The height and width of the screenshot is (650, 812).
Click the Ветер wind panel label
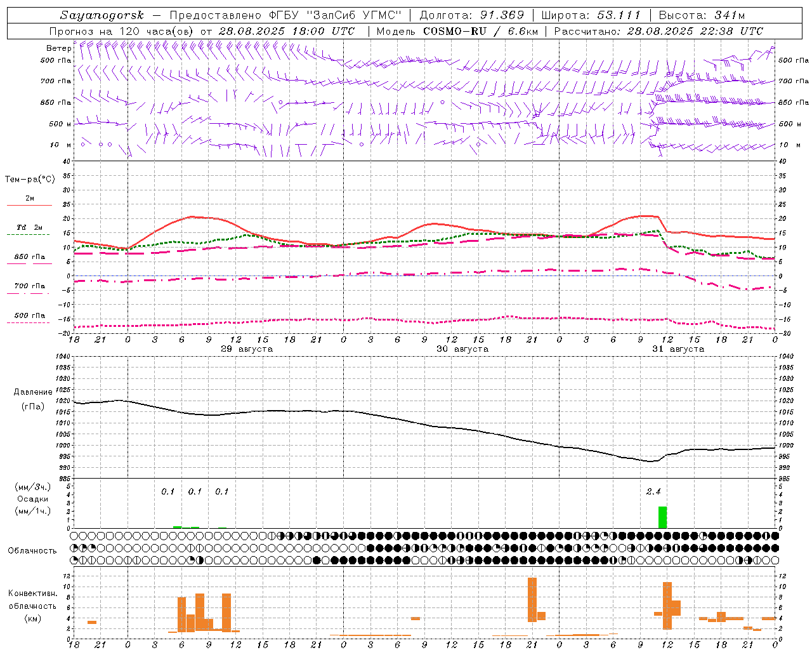click(58, 48)
